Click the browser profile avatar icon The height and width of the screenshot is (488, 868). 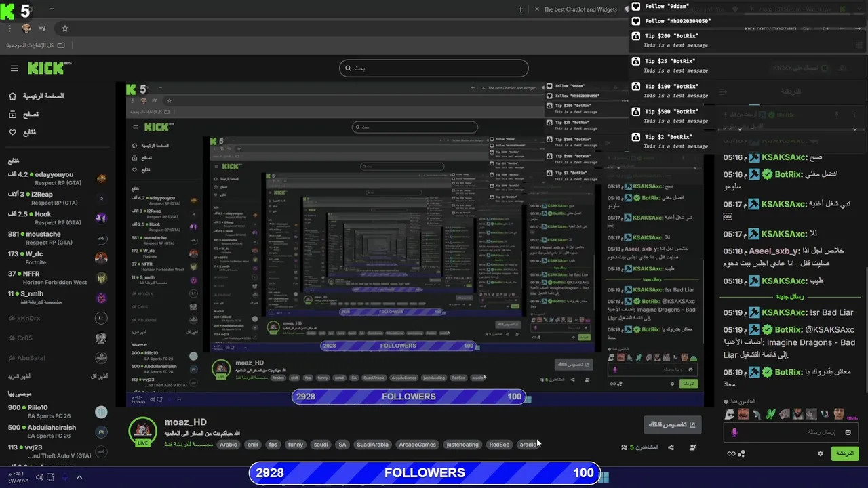click(26, 28)
